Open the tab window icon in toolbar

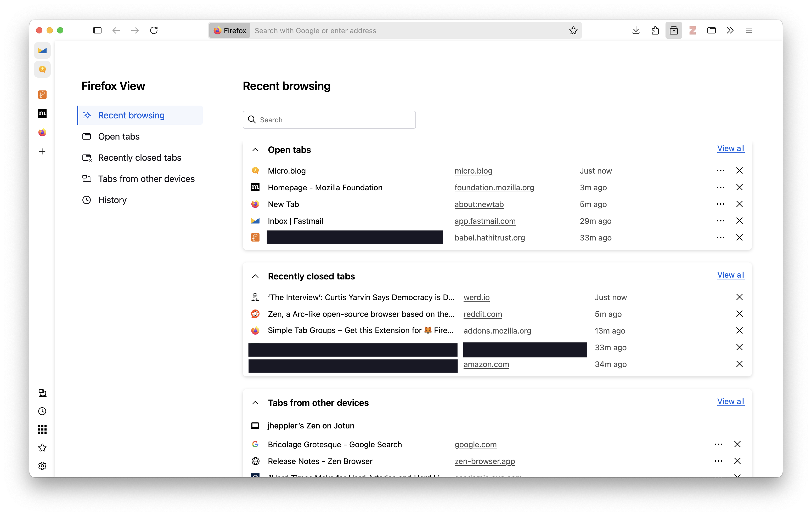[712, 30]
